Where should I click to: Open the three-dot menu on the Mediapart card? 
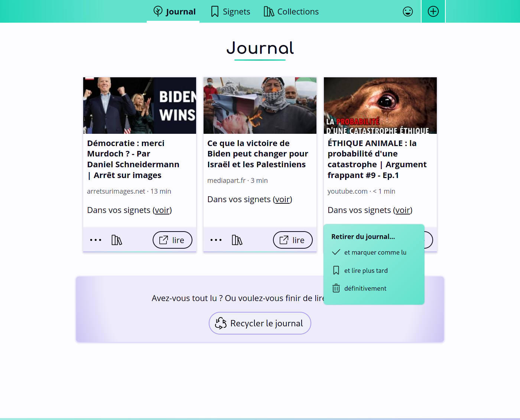[216, 240]
